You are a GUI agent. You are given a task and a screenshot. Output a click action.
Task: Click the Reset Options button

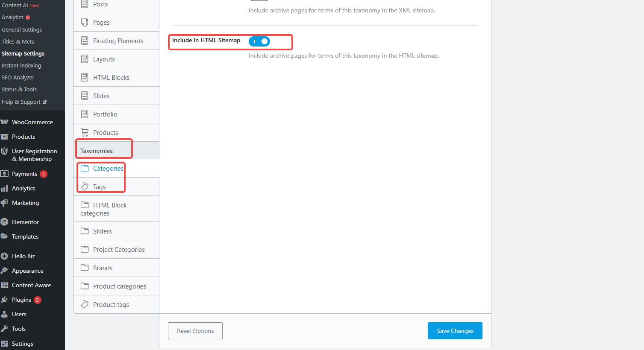click(x=195, y=331)
